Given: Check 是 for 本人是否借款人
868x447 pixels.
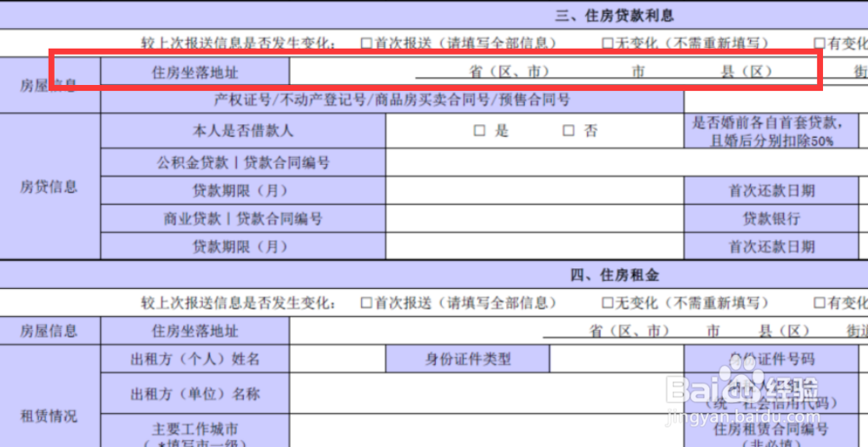Looking at the screenshot, I should point(479,130).
